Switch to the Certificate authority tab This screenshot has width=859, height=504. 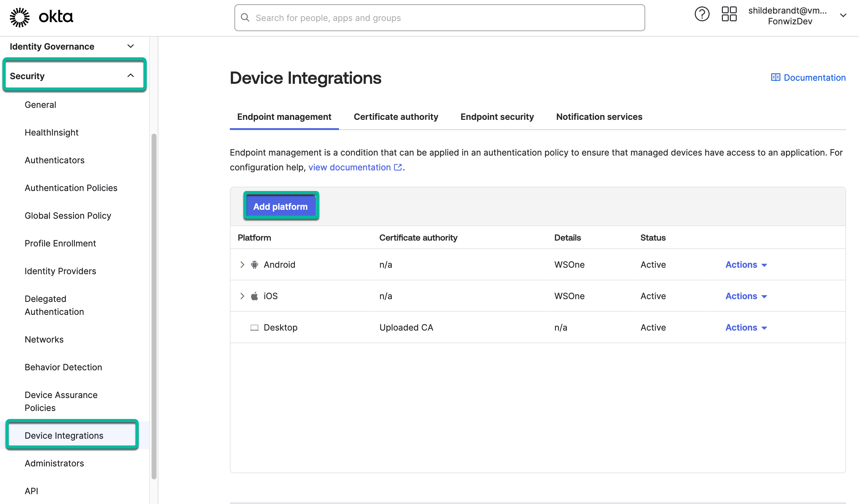[x=396, y=117]
